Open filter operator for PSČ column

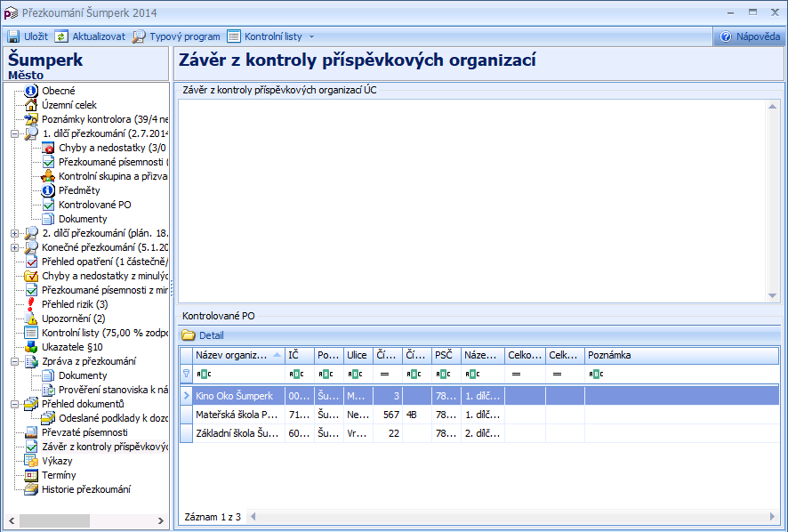[443, 375]
